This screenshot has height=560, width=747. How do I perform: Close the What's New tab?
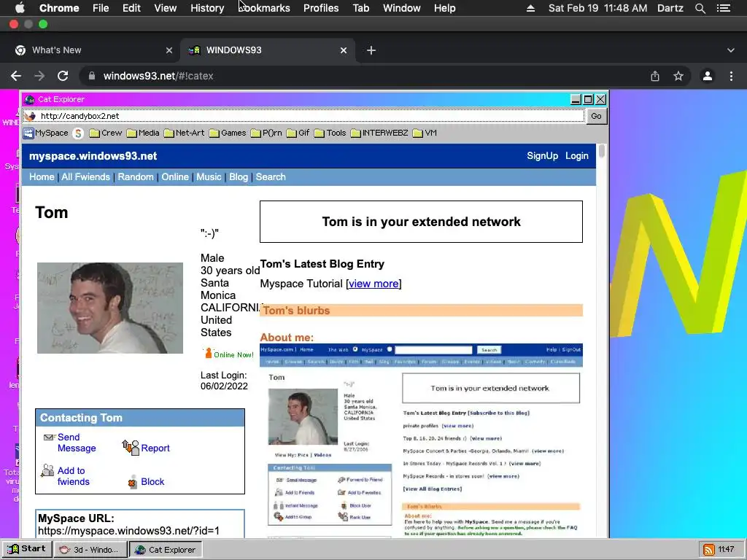point(169,50)
